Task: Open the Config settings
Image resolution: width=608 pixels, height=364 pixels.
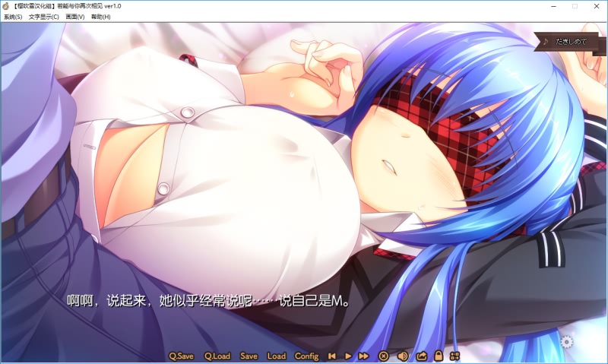Action: pyautogui.click(x=306, y=356)
